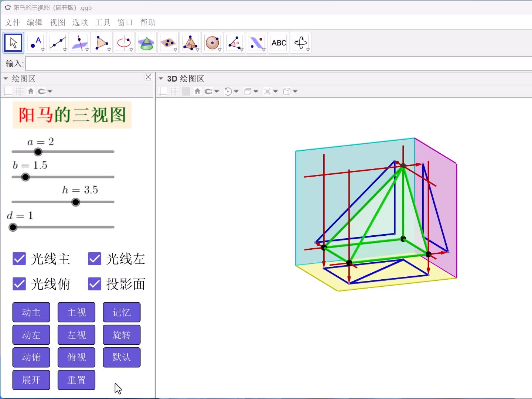The width and height of the screenshot is (532, 399).
Task: Click the 左视 button
Action: pyautogui.click(x=76, y=335)
